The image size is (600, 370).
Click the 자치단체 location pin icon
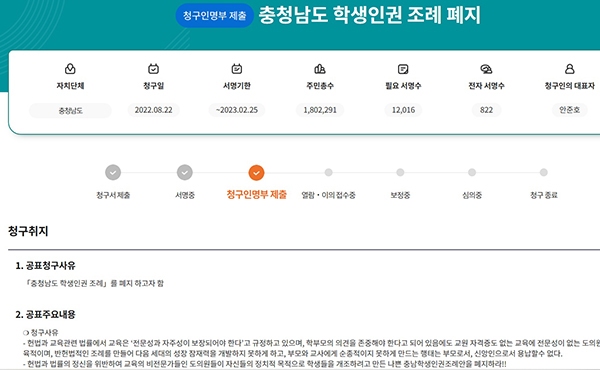tap(70, 69)
